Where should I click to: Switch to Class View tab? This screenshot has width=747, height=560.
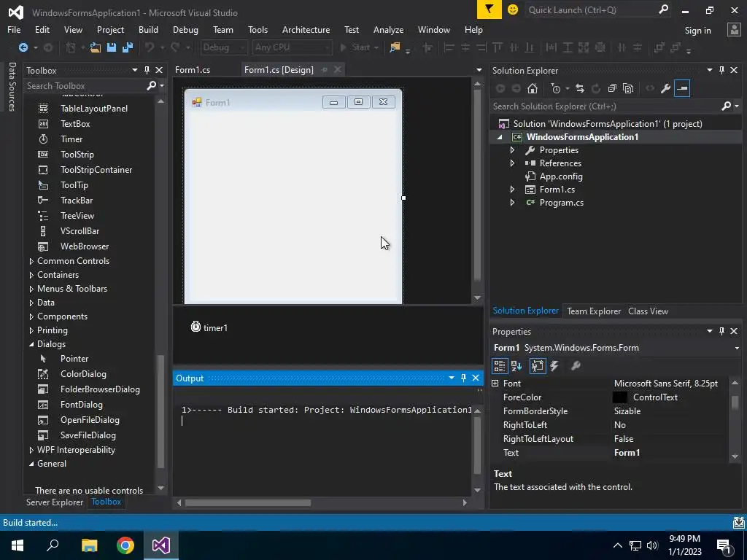click(648, 311)
